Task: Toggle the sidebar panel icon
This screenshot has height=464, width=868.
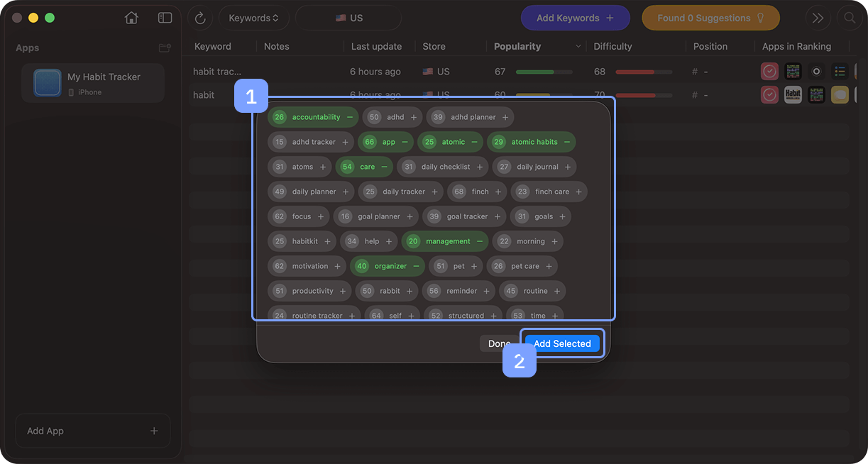Action: pos(165,18)
